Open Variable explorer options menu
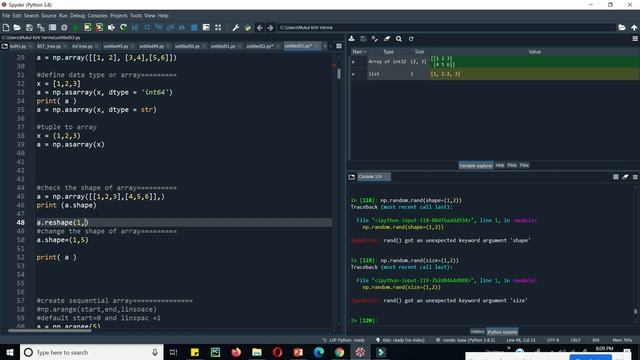This screenshot has height=360, width=640. click(x=635, y=39)
